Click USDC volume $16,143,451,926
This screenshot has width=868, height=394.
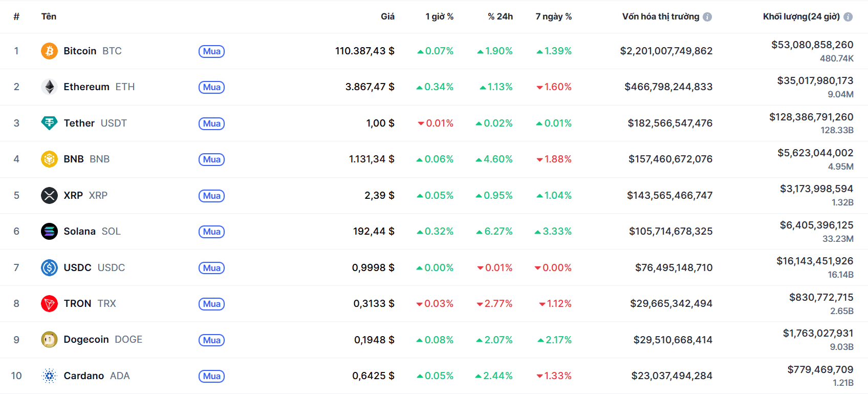pos(815,261)
